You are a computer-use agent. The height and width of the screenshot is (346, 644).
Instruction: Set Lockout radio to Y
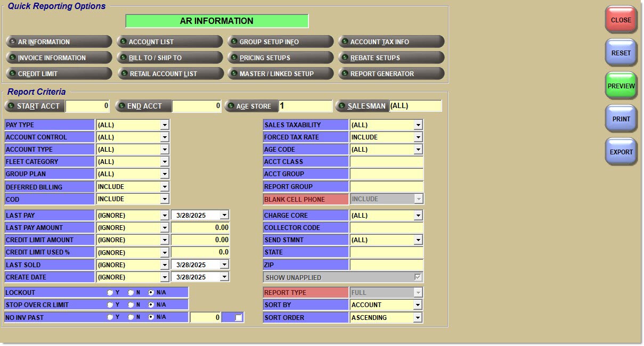click(110, 293)
